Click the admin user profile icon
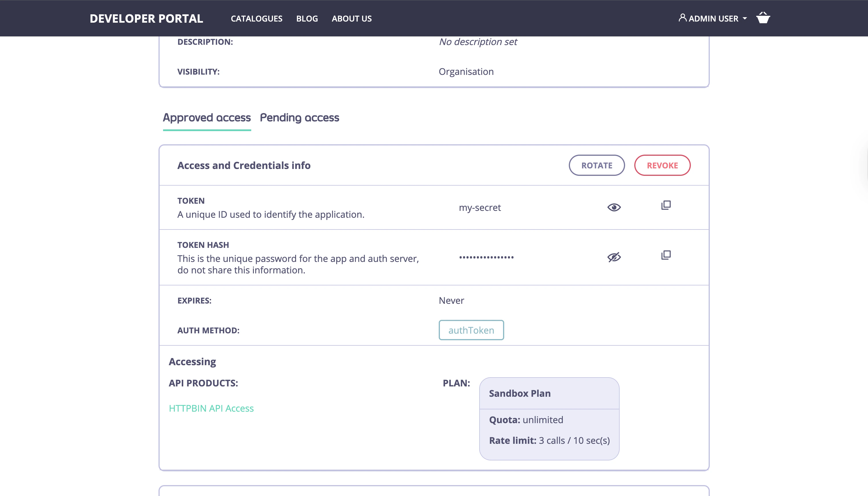The width and height of the screenshot is (868, 496). point(682,18)
